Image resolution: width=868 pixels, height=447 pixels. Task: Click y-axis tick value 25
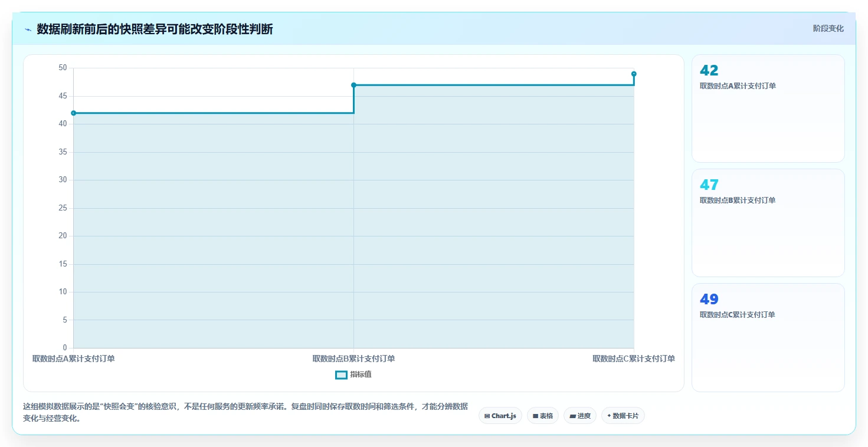[x=63, y=208]
